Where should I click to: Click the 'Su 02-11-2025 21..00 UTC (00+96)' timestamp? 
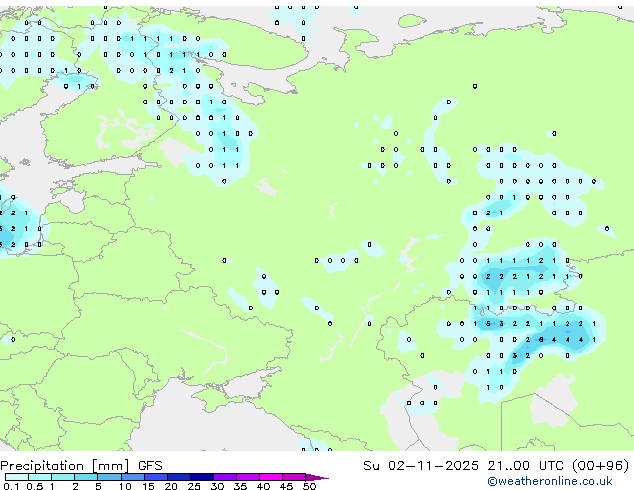496,466
